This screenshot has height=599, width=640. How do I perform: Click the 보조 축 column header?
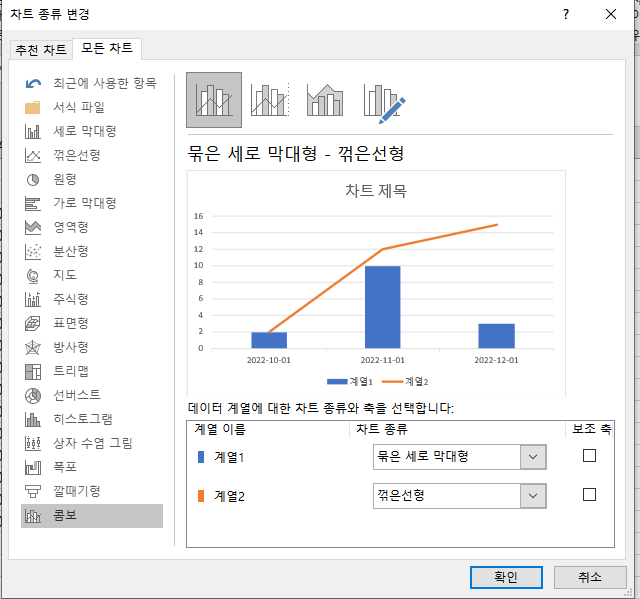[591, 429]
